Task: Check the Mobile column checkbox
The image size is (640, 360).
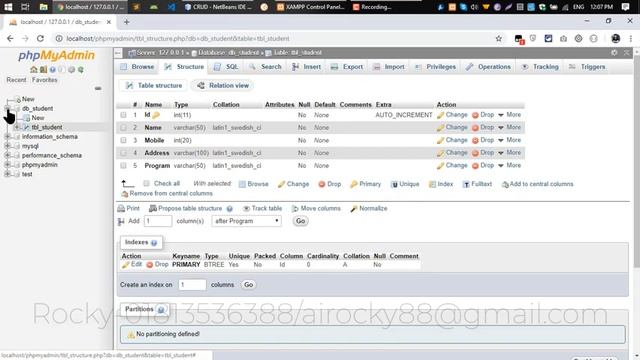Action: [x=123, y=140]
